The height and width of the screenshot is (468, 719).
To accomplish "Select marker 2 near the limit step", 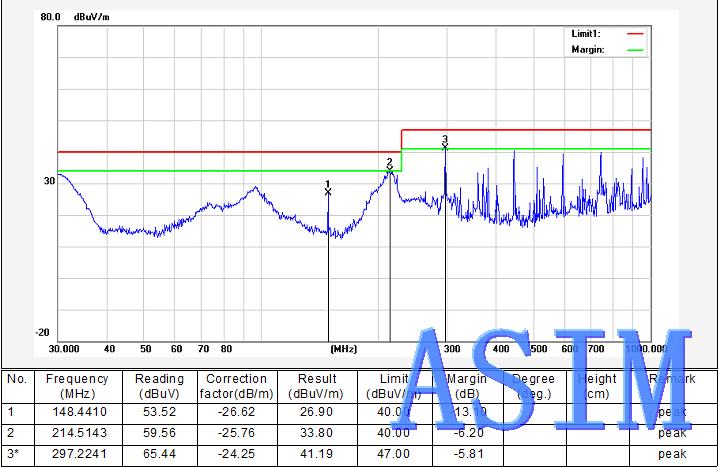I will 390,165.
